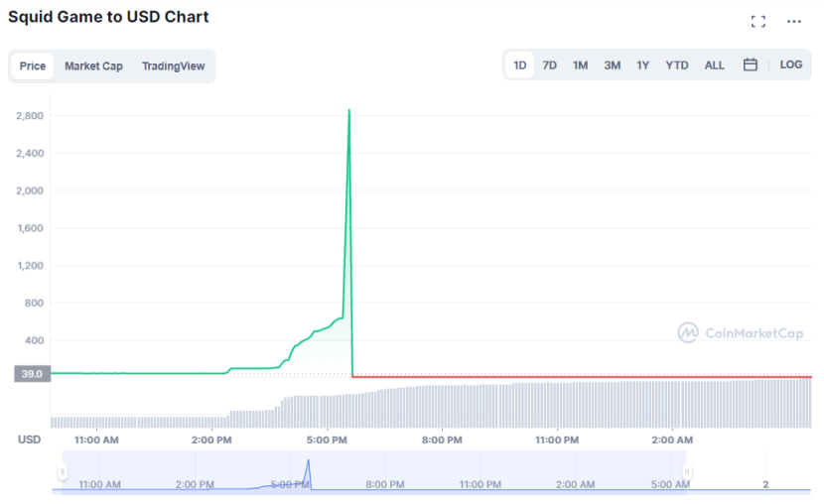The height and width of the screenshot is (504, 824).
Task: Click the 5:00 PM spike in navigator
Action: coord(309,474)
